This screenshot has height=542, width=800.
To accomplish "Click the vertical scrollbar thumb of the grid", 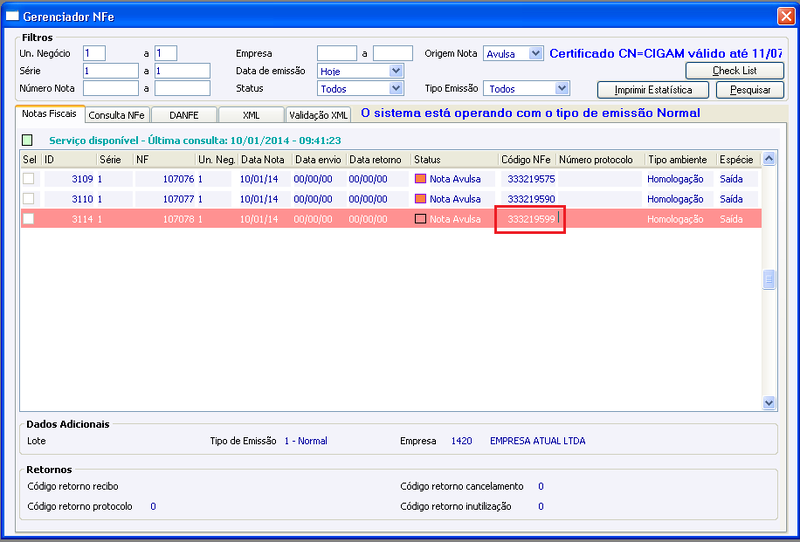I will [x=769, y=280].
